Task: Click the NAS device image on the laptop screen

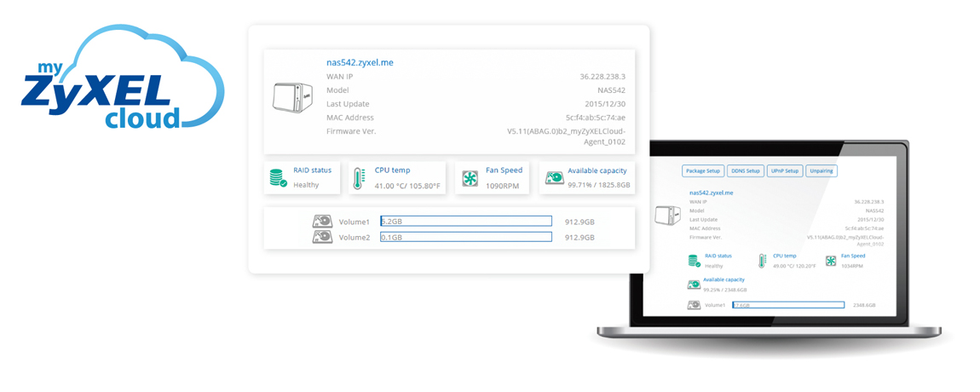Action: (666, 216)
